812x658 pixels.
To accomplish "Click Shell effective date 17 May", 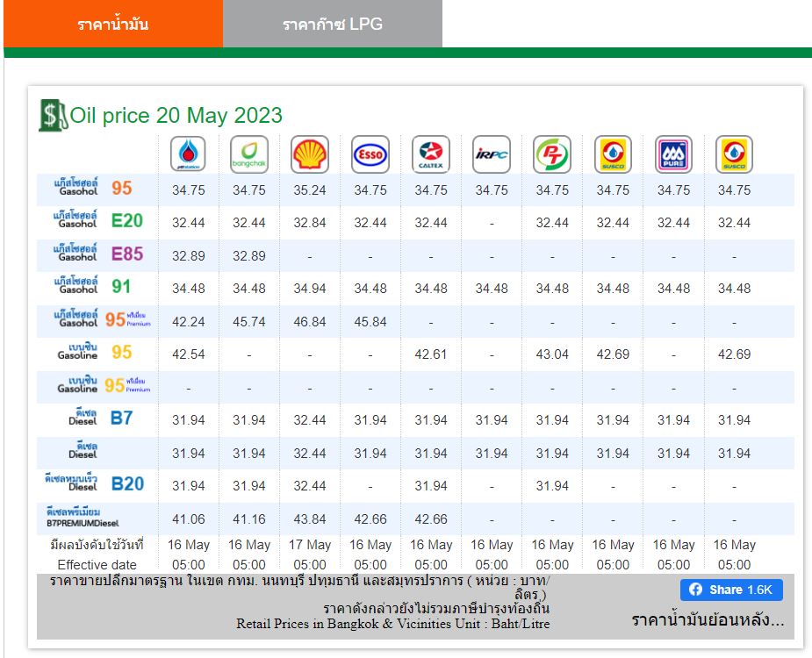I will point(310,545).
